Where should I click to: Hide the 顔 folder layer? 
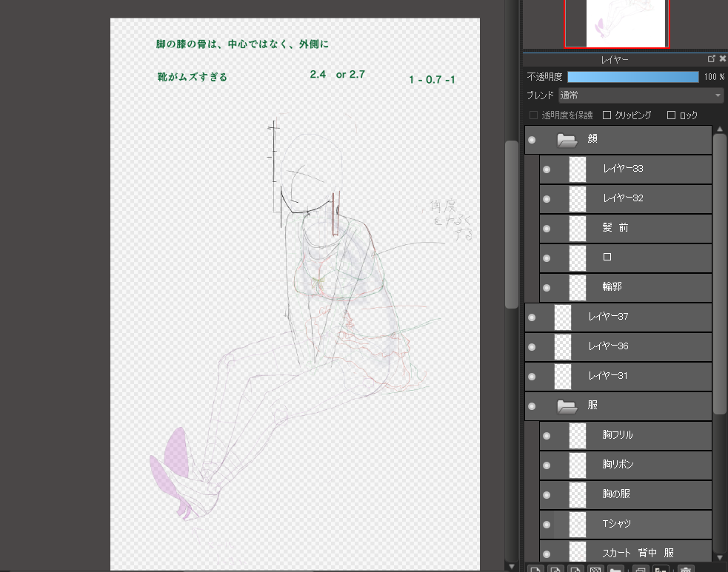tap(532, 140)
